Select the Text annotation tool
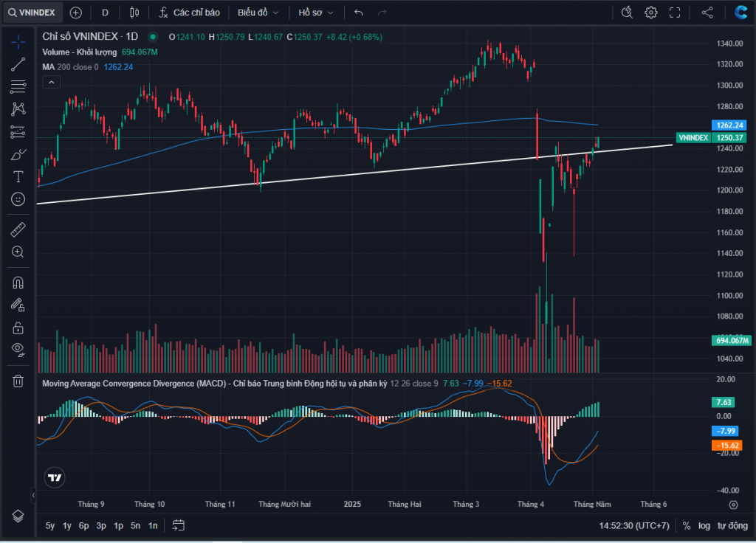 coord(18,177)
